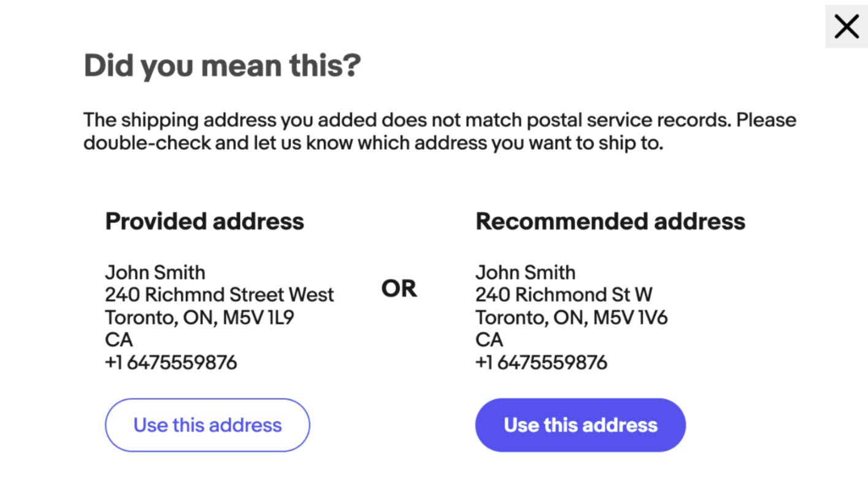The width and height of the screenshot is (868, 480).
Task: Select the 240 Richmond St W line
Action: [x=564, y=295]
